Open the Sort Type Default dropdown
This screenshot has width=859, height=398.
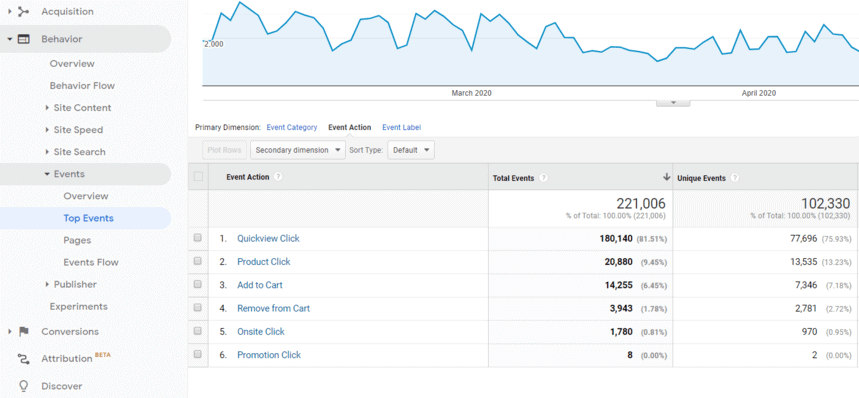pyautogui.click(x=411, y=150)
